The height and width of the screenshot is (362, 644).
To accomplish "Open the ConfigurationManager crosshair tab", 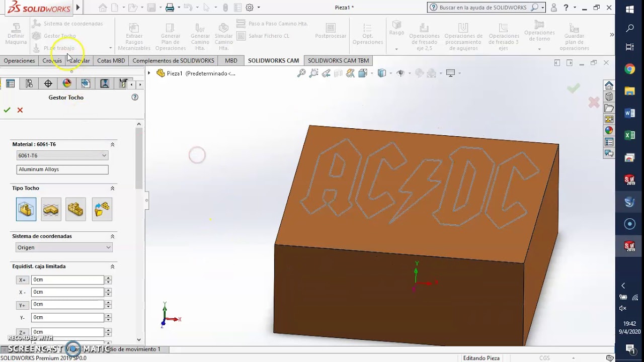I will pyautogui.click(x=48, y=83).
